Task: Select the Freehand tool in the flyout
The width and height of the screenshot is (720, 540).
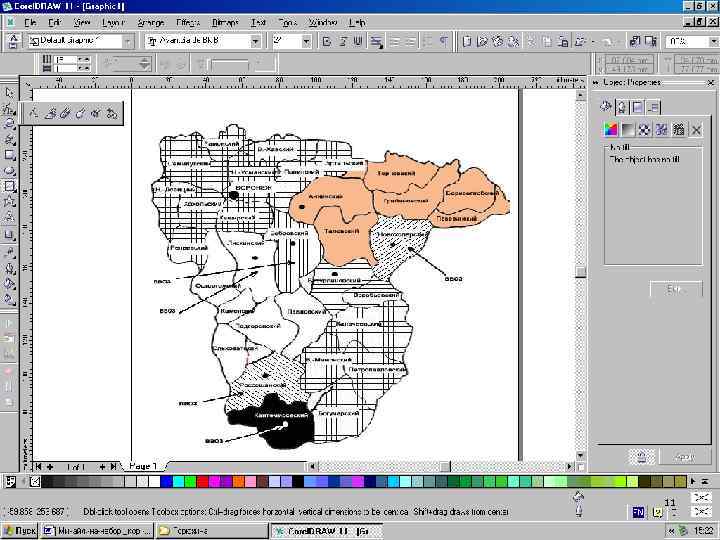Action: point(33,113)
